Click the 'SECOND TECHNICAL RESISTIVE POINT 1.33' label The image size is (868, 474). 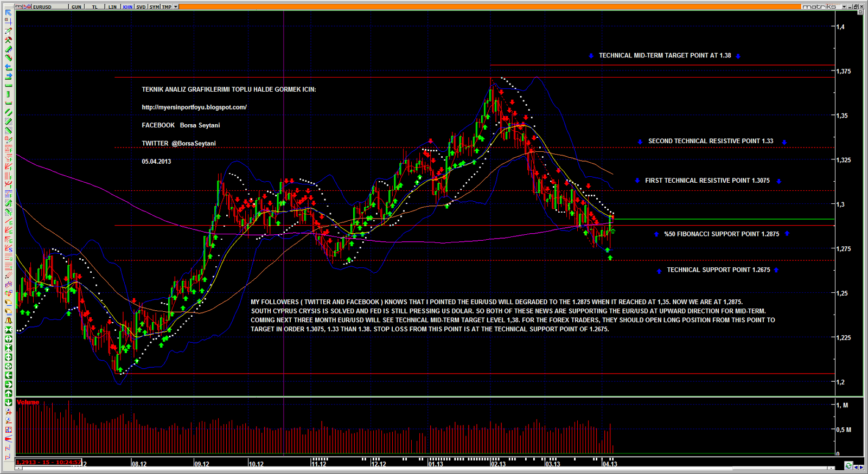[711, 141]
